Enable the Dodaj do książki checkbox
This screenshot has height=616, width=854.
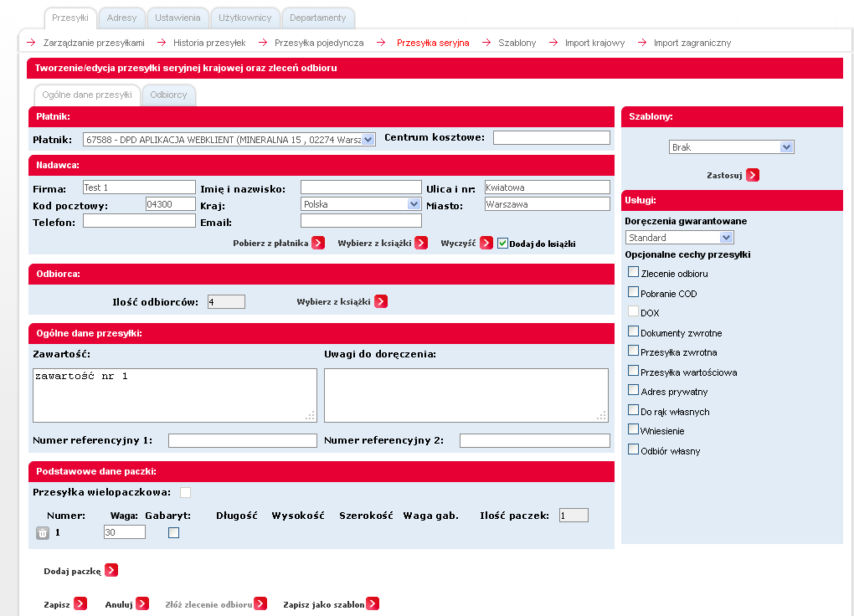502,244
